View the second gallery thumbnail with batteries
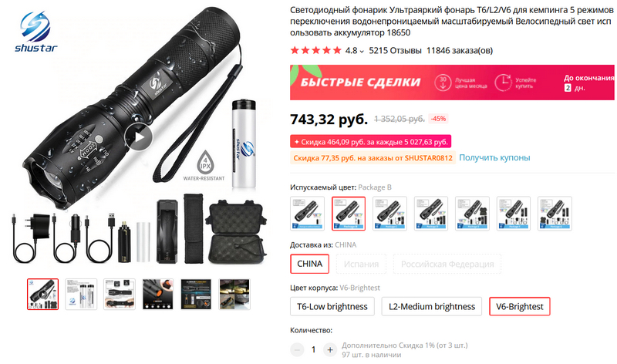Viewport: 617px width, 364px height. (x=81, y=295)
